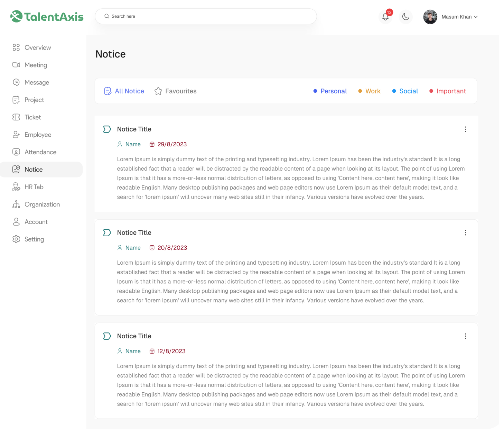Open options menu for the 12/8/2023 notice

[x=466, y=336]
